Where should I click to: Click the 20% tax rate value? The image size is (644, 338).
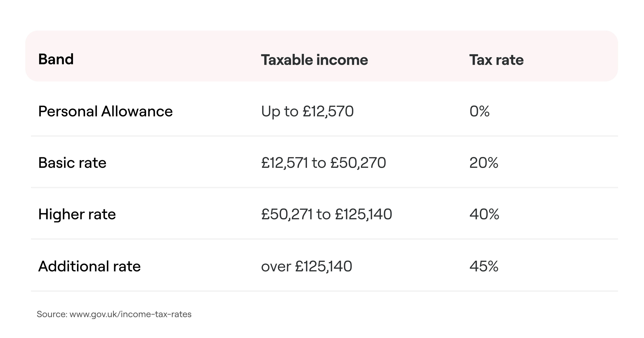484,163
